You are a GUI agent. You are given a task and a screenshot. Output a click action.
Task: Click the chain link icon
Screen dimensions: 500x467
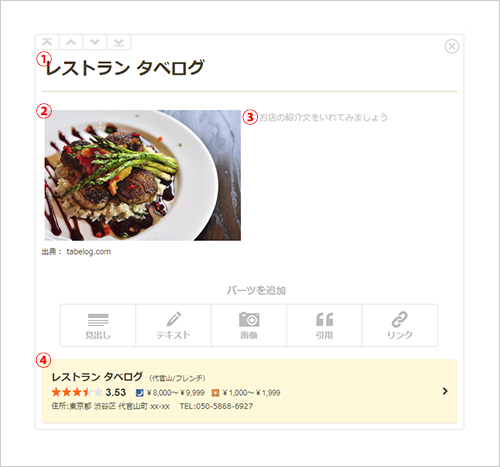(x=400, y=319)
